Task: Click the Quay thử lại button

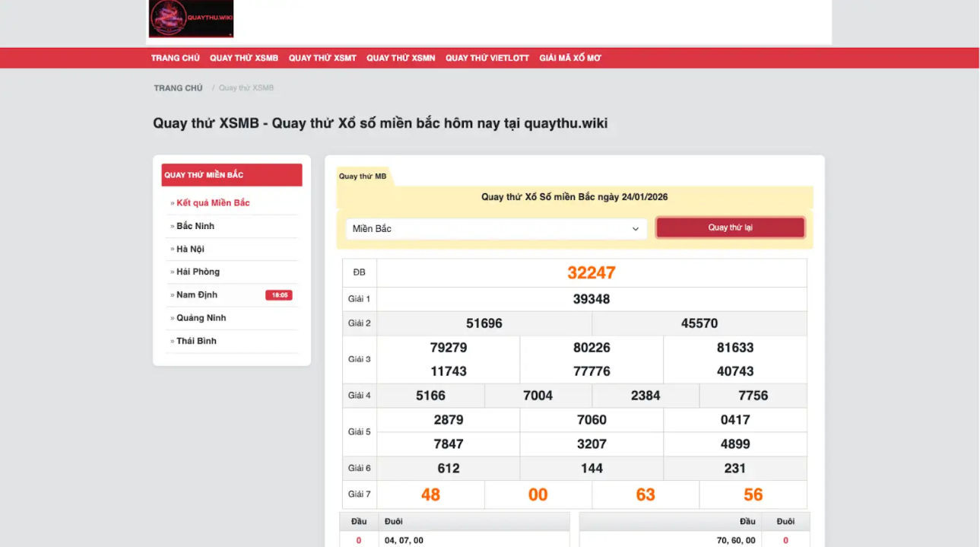Action: (730, 227)
